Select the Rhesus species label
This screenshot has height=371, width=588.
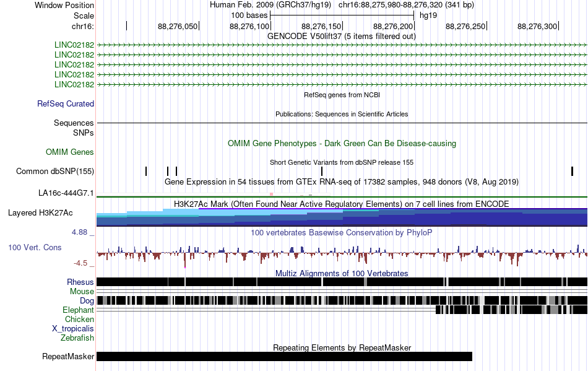[x=80, y=282]
